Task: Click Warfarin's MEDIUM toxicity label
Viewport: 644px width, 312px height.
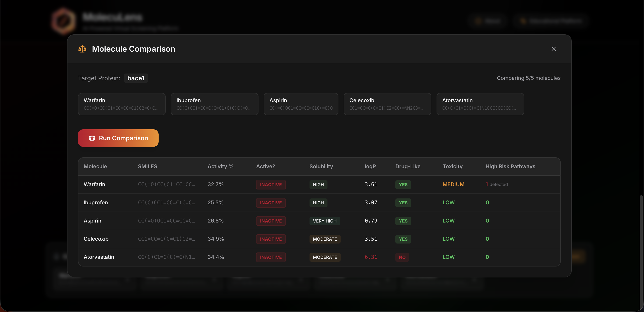Action: pyautogui.click(x=453, y=184)
